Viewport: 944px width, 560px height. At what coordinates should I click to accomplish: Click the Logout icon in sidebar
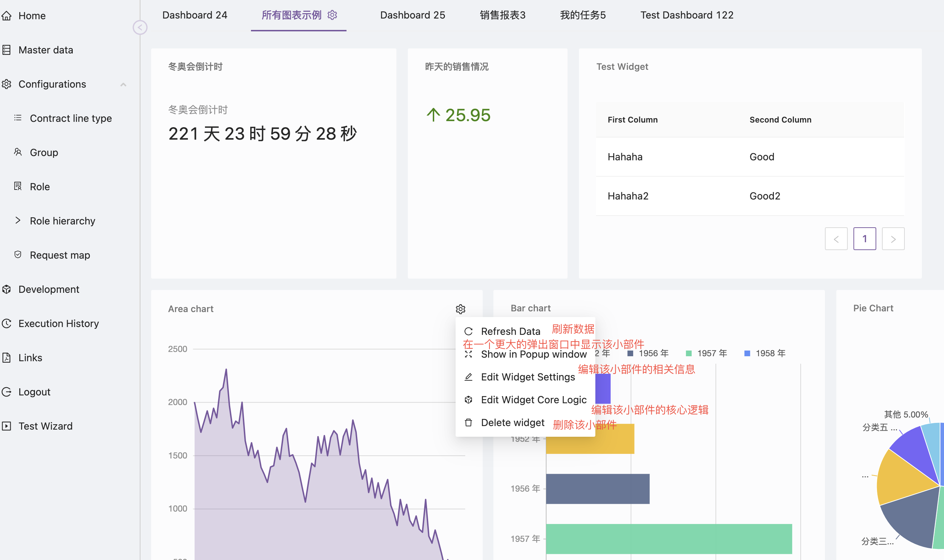[x=7, y=392]
